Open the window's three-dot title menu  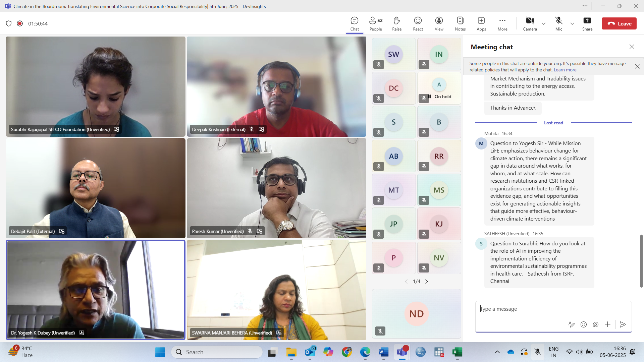click(x=585, y=6)
